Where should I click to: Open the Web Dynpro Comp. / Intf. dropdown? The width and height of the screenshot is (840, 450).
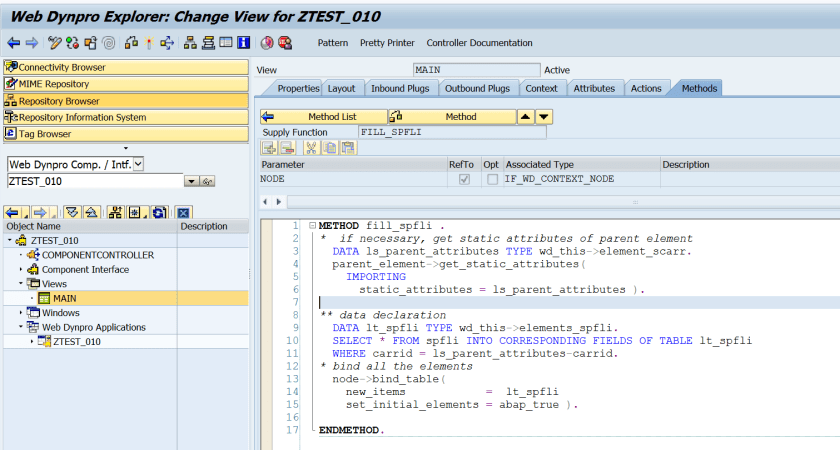pyautogui.click(x=138, y=164)
